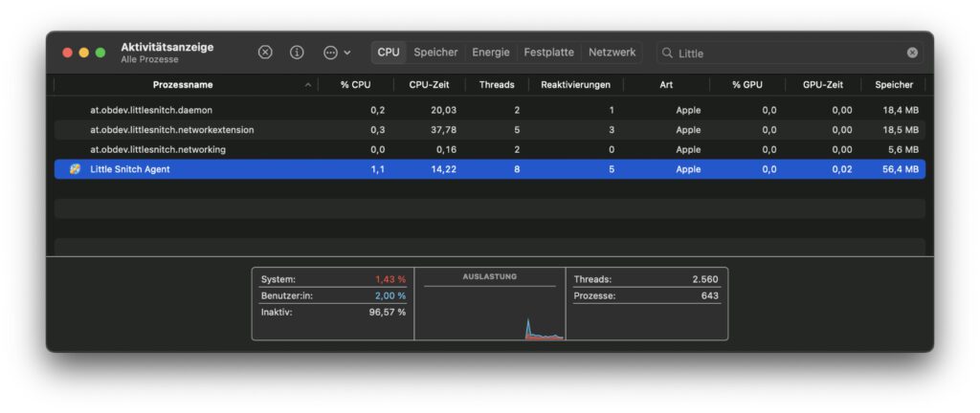980x413 pixels.
Task: Click the stop process X icon
Action: (x=265, y=53)
